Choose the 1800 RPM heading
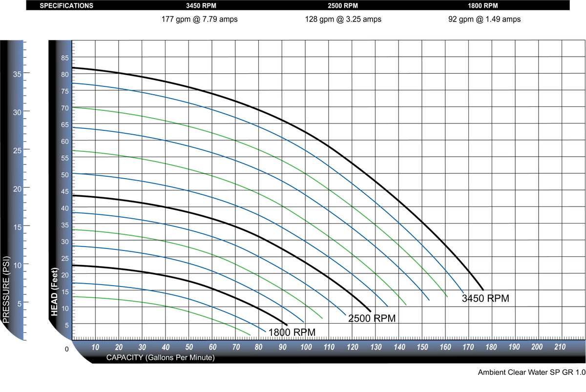 482,6
